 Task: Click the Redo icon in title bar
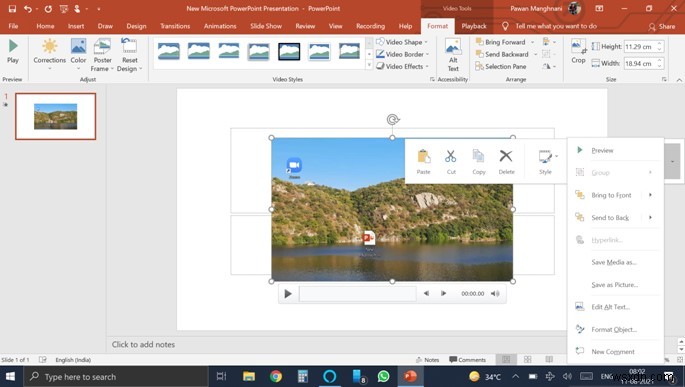tap(48, 9)
